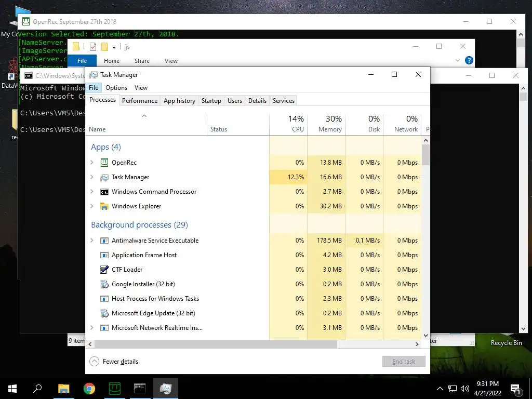Click new folder icon in jjs Explorer toolbar
This screenshot has height=399, width=532.
click(104, 47)
